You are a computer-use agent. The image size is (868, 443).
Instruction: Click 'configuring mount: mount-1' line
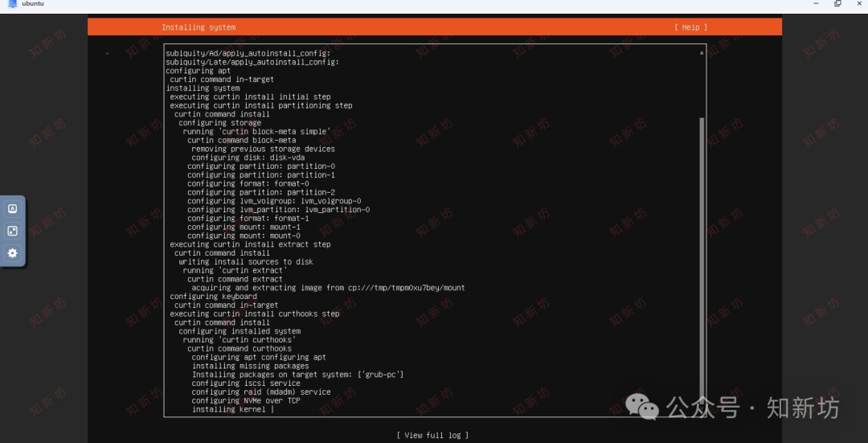244,227
